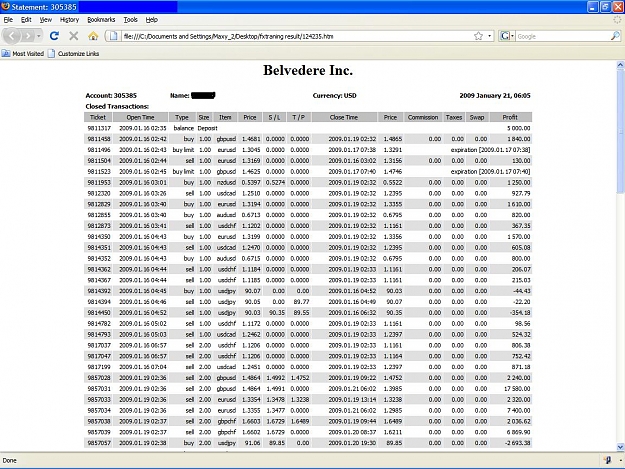Click the loss value -354.18
625x469 pixels.
click(x=520, y=313)
